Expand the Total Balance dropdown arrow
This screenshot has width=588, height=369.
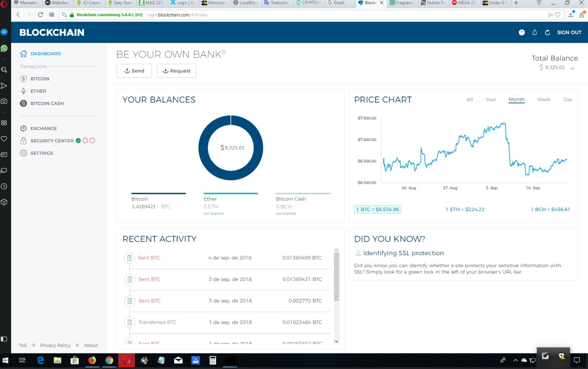click(572, 68)
